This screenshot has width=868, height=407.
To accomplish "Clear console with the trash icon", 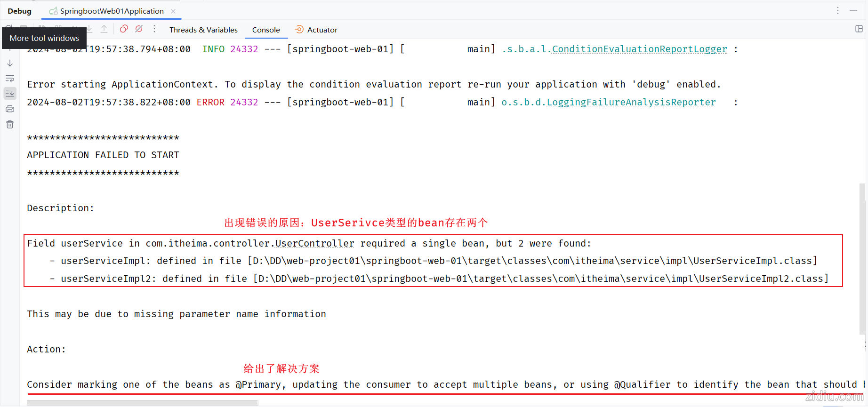I will click(10, 124).
